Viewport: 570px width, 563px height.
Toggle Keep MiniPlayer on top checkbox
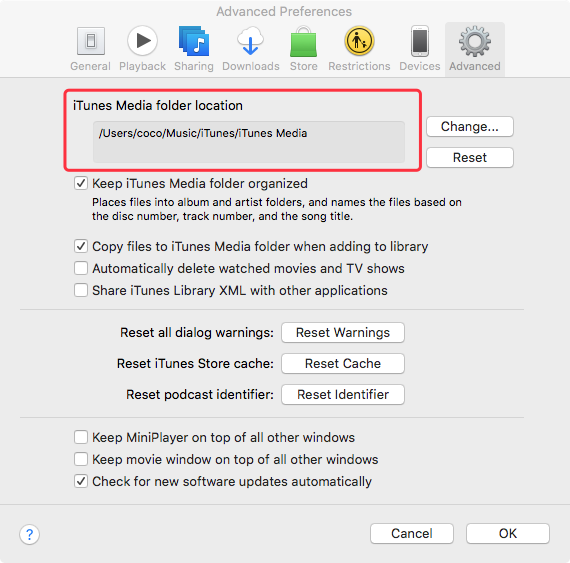[81, 437]
